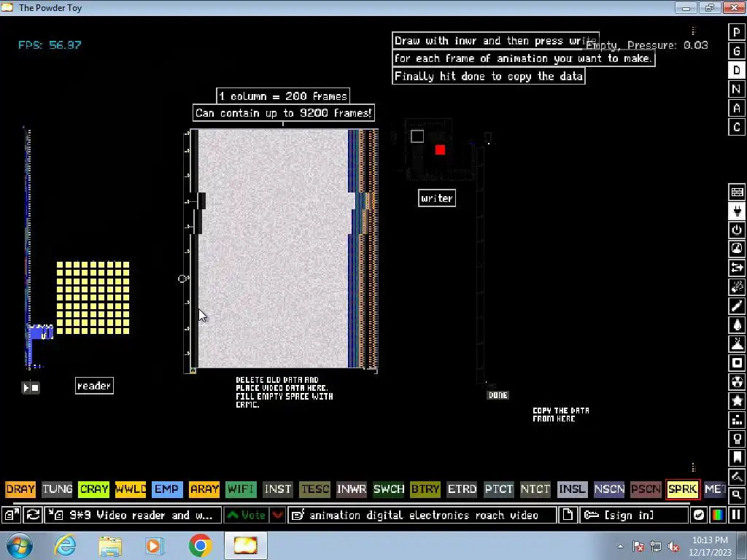Toggle the P quick option
This screenshot has width=747, height=560.
[x=737, y=32]
